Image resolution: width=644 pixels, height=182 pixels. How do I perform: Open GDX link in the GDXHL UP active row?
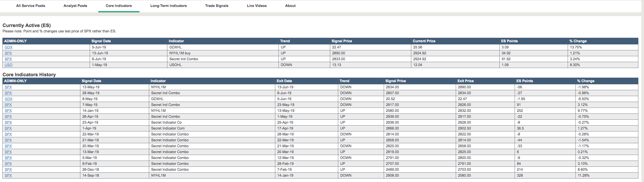click(9, 47)
